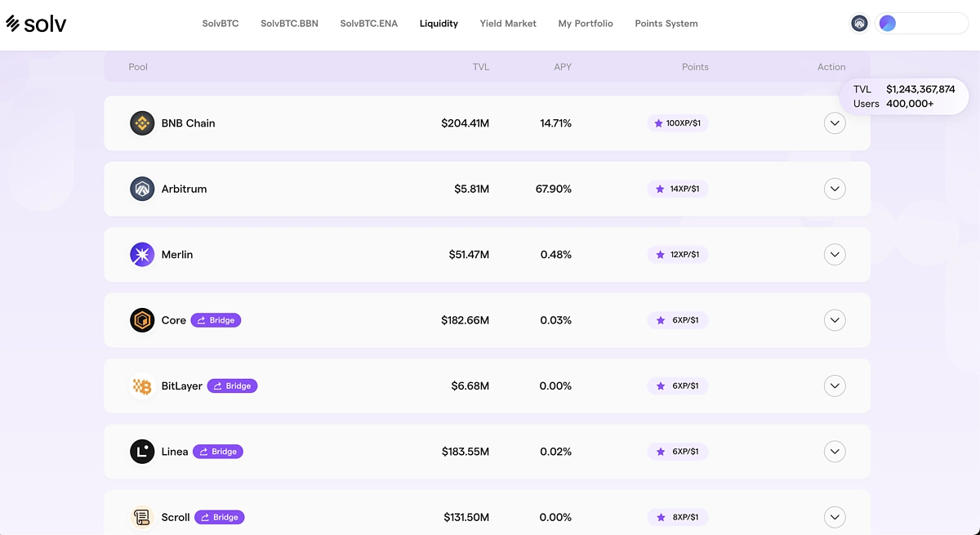Click the Core TVL value $182.66M
The height and width of the screenshot is (535, 980).
465,320
